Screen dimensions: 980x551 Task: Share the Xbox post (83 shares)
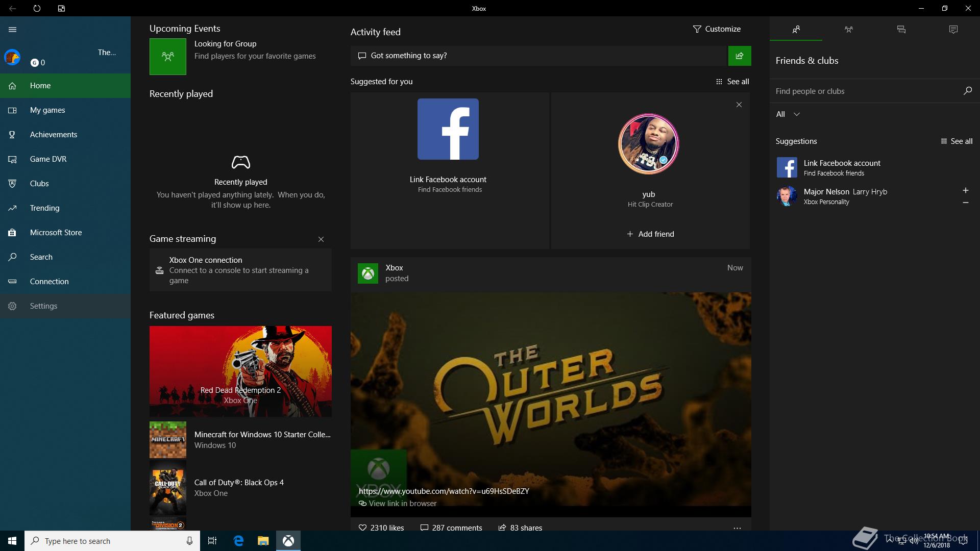(520, 528)
